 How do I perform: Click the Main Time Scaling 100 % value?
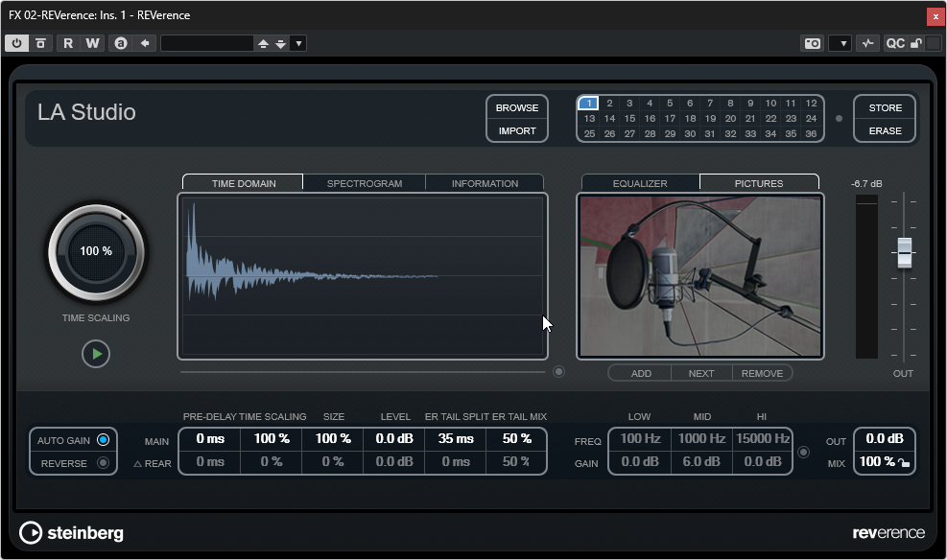pos(272,439)
